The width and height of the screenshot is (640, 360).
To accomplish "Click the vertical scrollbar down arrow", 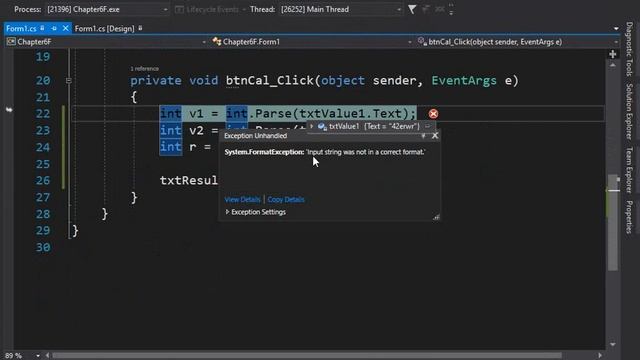I will coord(613,344).
